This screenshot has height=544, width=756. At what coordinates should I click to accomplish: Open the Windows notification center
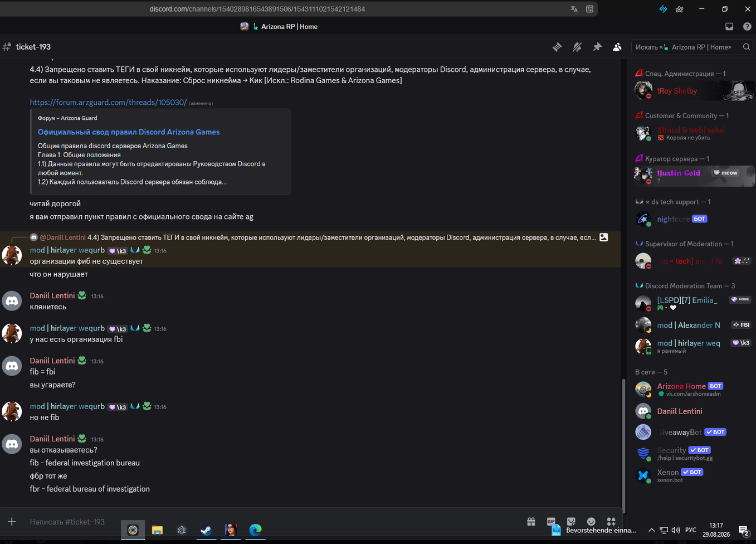click(x=743, y=530)
